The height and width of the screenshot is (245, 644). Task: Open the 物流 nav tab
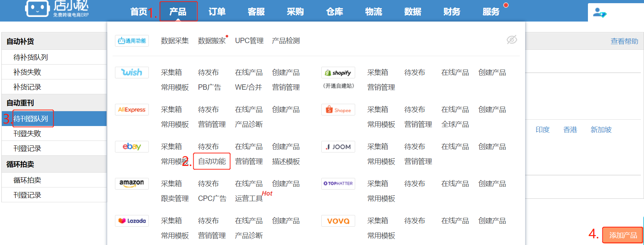[x=374, y=12]
